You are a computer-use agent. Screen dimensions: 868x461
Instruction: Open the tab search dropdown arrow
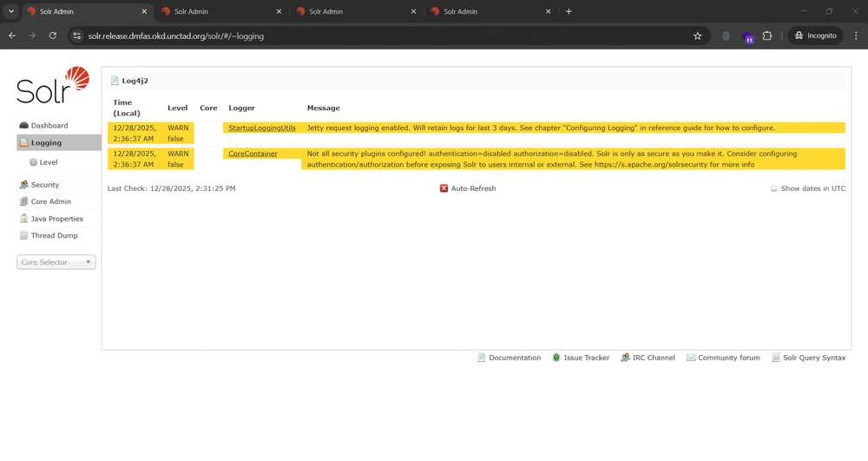pyautogui.click(x=11, y=11)
